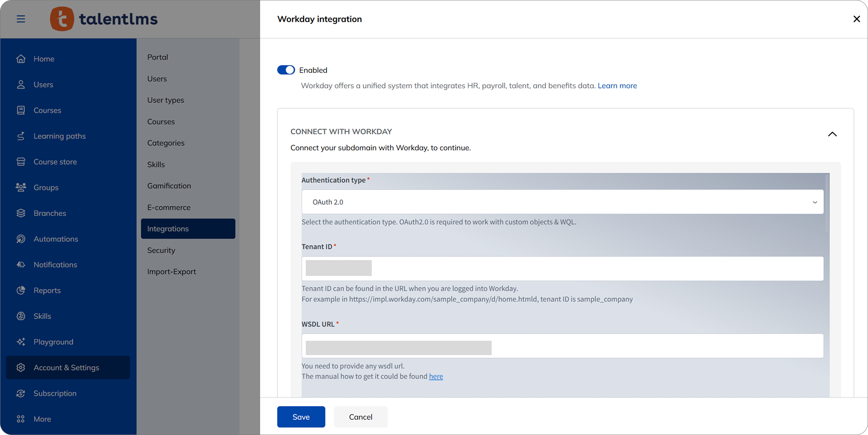Click the 'WSDL URL' field label

318,324
